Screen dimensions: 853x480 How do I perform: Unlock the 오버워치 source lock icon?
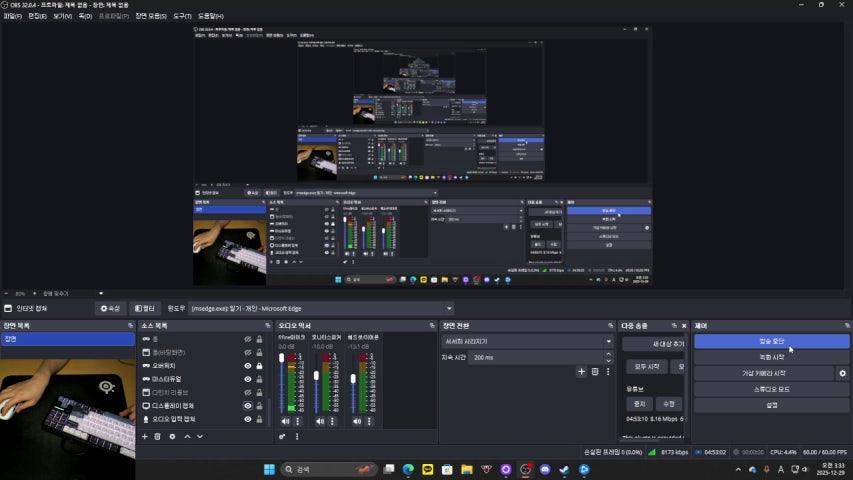[x=259, y=366]
